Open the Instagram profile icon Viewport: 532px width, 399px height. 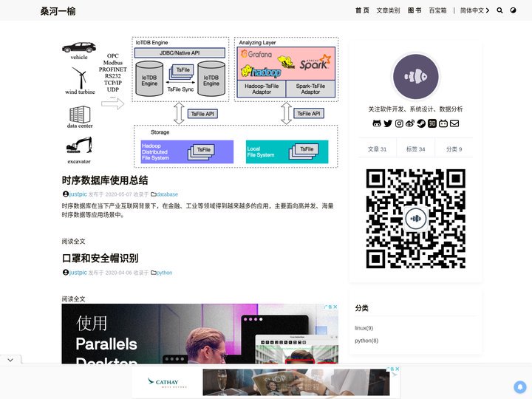(x=399, y=123)
